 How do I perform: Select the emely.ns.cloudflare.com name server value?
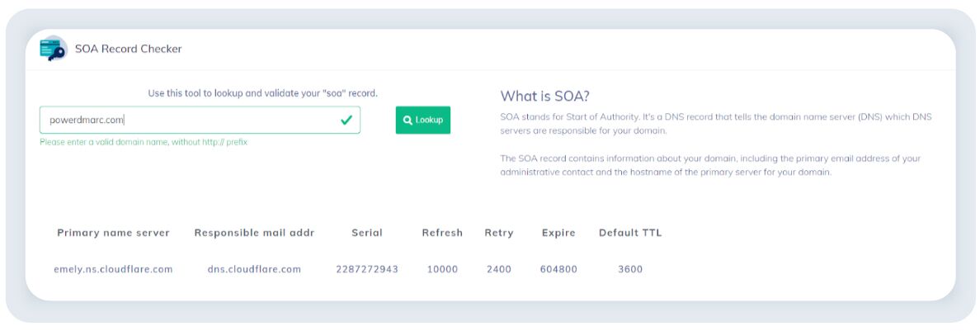point(113,269)
